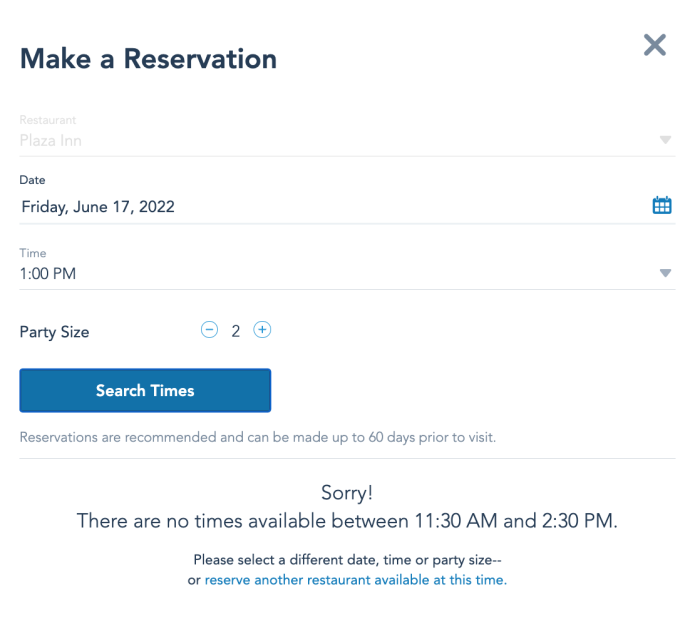Expand the Restaurant dropdown arrow
Screen dimensions: 700x622
point(665,140)
